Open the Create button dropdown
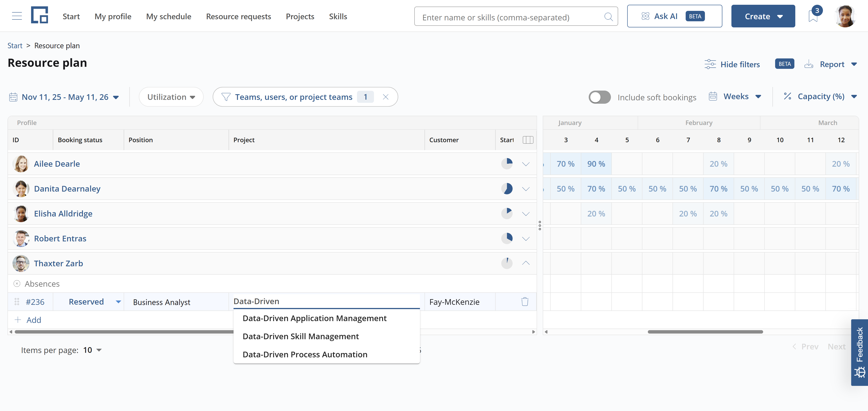Image resolution: width=868 pixels, height=411 pixels. [763, 16]
